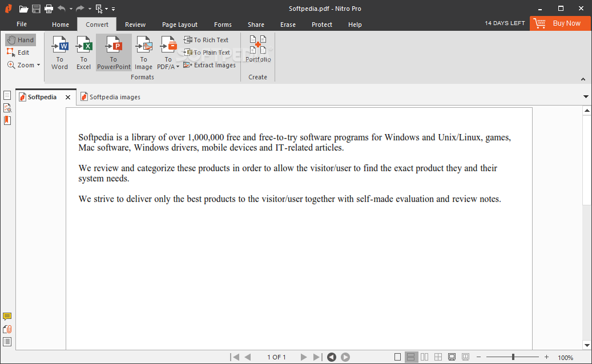
Task: Convert PDF To PowerPoint
Action: [114, 53]
